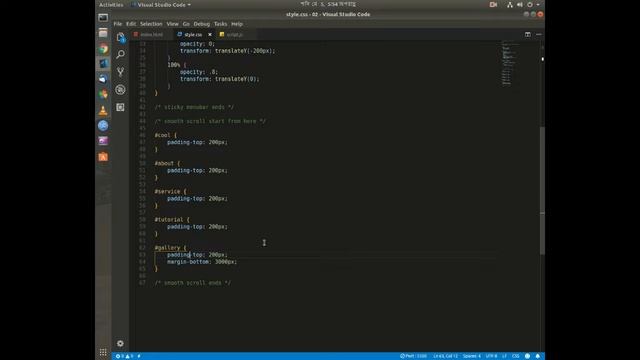Show Applications grid at dock bottom

tap(103, 352)
